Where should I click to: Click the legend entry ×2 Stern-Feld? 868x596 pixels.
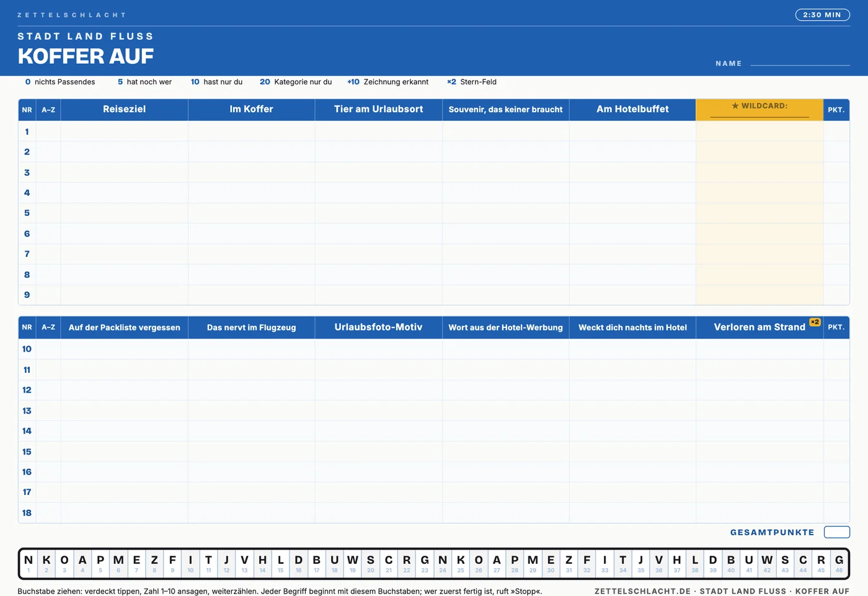point(472,82)
